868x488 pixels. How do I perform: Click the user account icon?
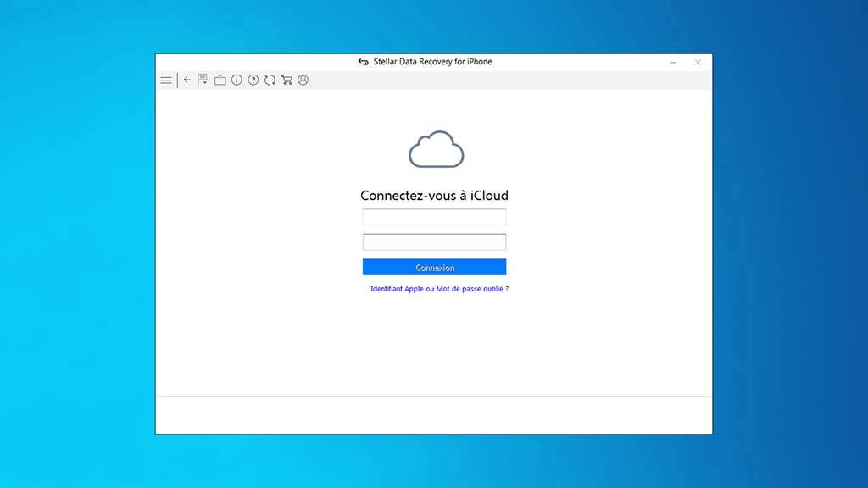tap(303, 80)
